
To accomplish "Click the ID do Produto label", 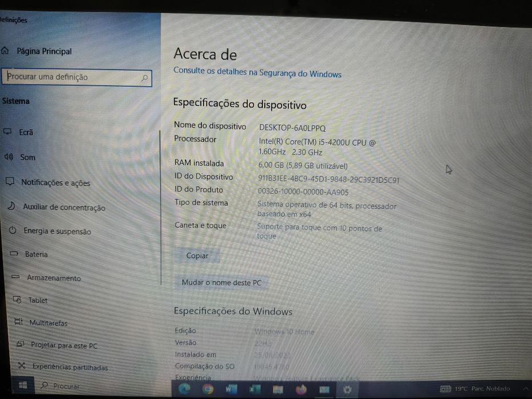I will coord(199,189).
